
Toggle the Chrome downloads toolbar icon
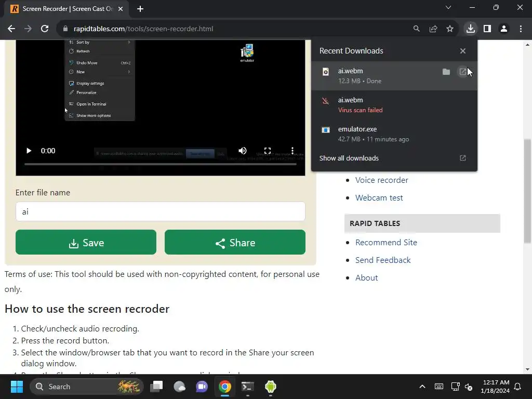point(471,29)
